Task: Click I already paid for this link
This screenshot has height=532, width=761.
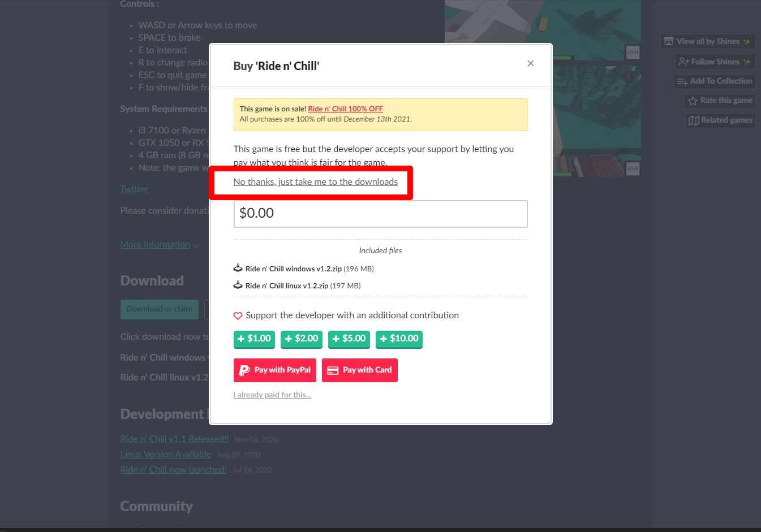Action: 272,395
